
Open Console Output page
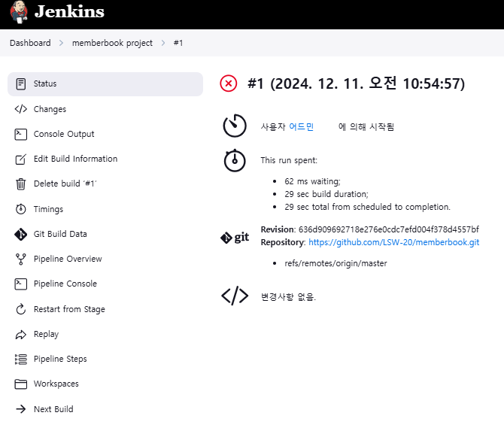click(x=64, y=134)
